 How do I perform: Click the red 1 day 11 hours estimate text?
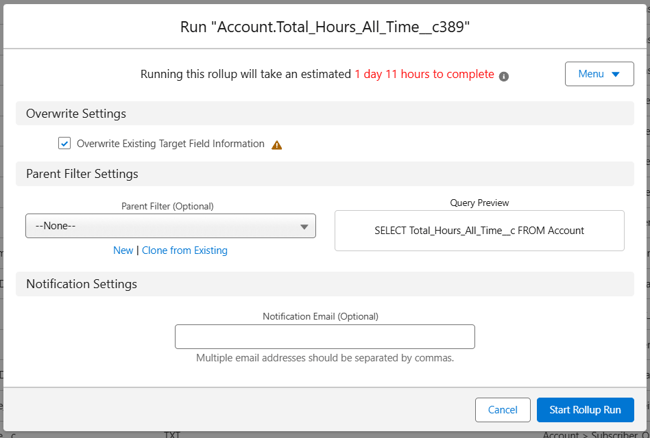point(424,75)
